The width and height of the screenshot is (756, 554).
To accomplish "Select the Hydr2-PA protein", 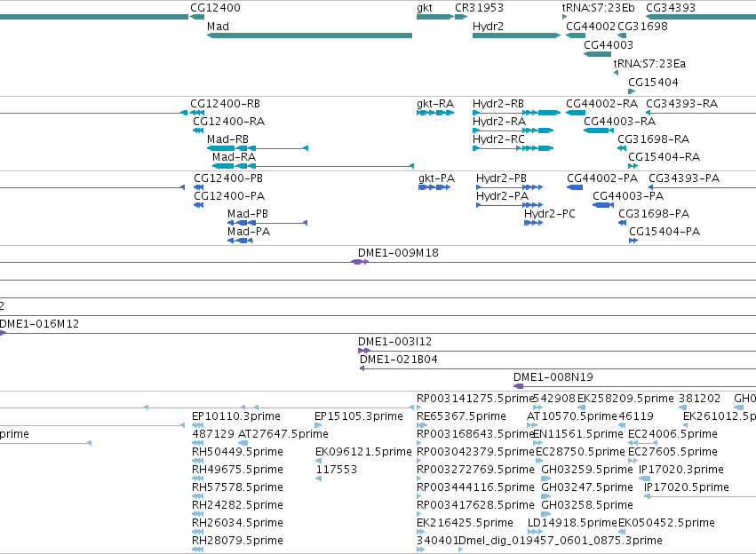I will [510, 205].
